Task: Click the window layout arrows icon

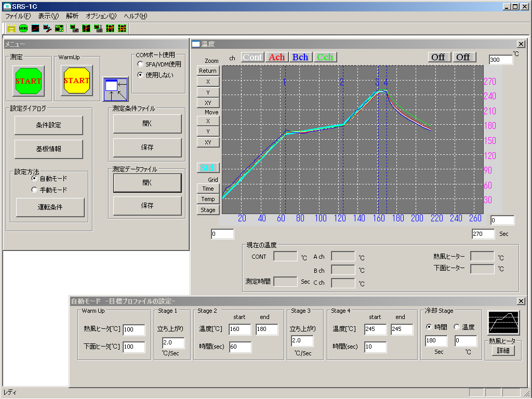Action: 116,89
